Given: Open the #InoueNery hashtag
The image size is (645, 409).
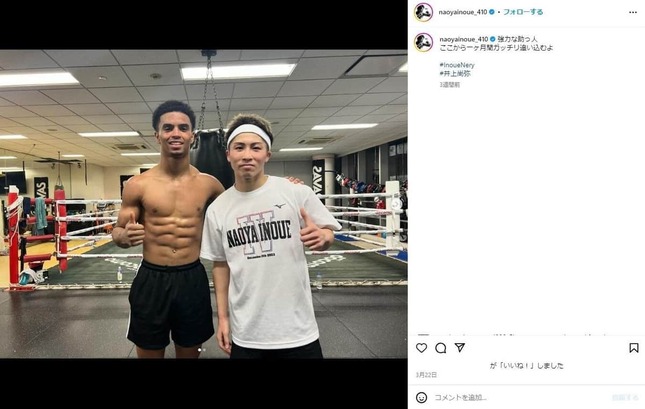Looking at the screenshot, I should (457, 65).
